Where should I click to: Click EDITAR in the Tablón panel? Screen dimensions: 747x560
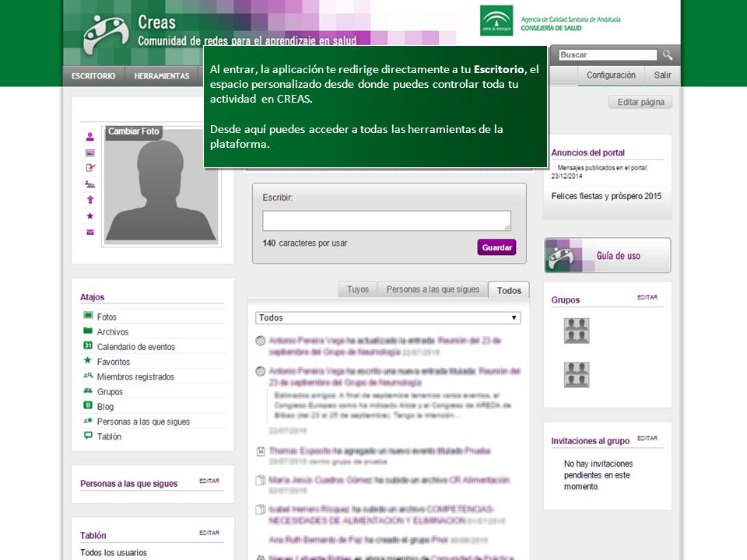click(209, 533)
